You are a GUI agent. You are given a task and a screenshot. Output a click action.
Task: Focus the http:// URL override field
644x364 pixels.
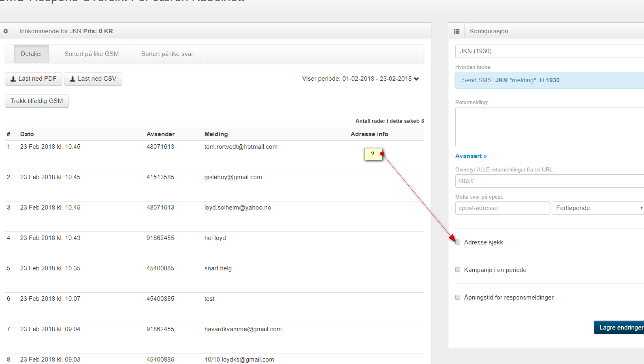(x=549, y=181)
